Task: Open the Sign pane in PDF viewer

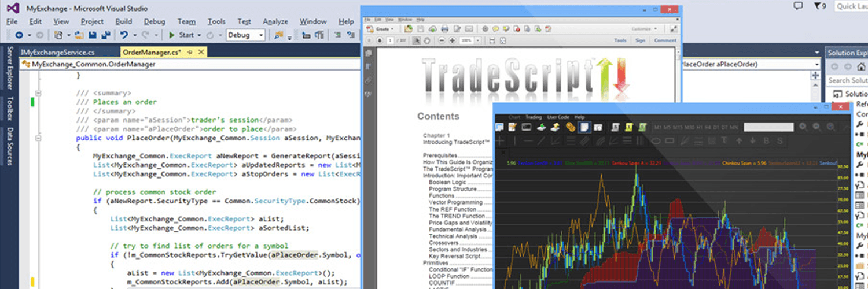Action: 641,40
